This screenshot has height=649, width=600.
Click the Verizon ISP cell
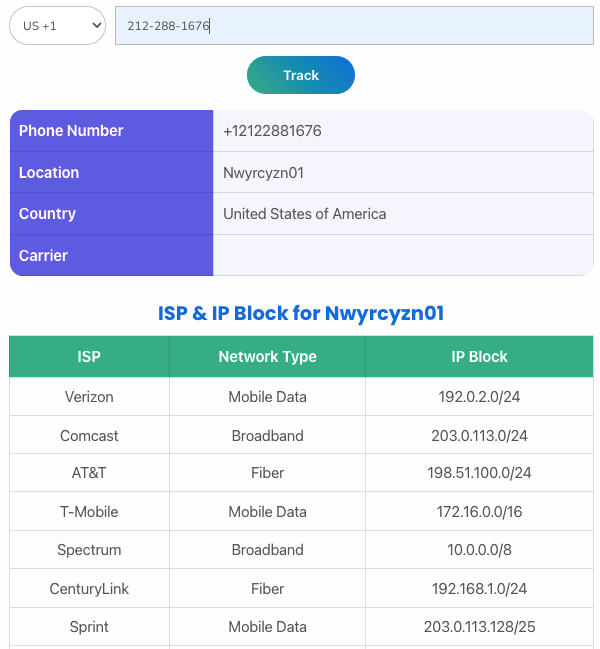click(89, 397)
